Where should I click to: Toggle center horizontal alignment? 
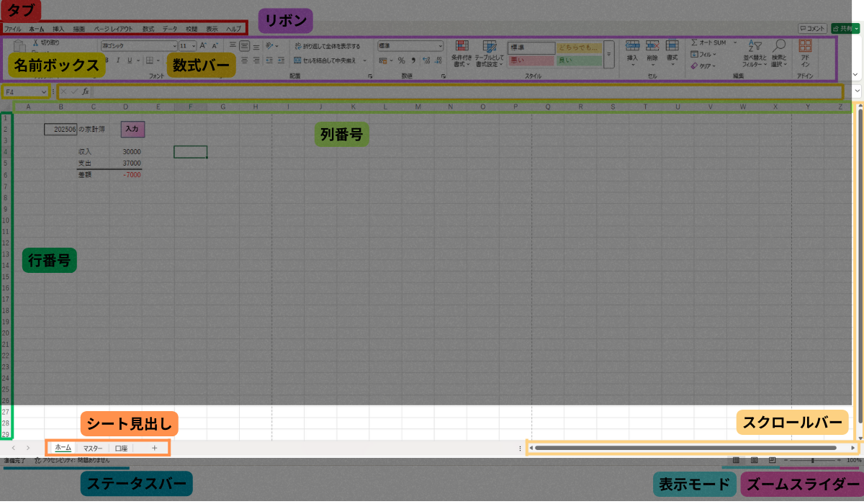pyautogui.click(x=245, y=60)
